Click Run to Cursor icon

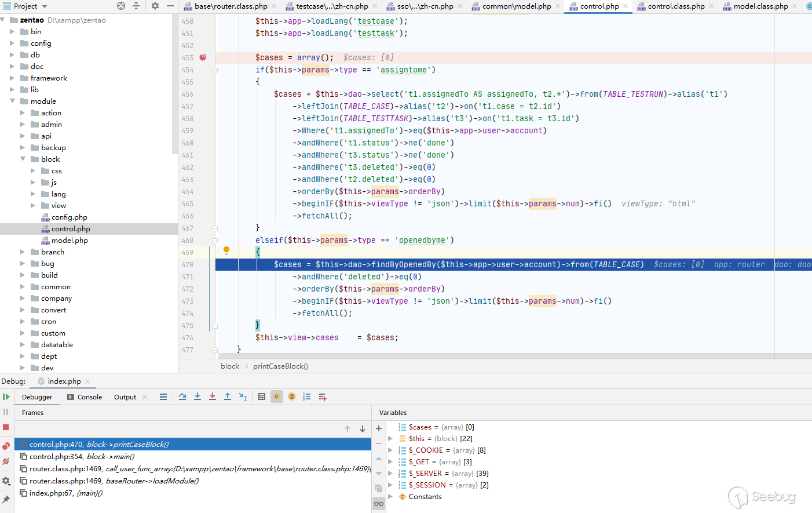243,396
